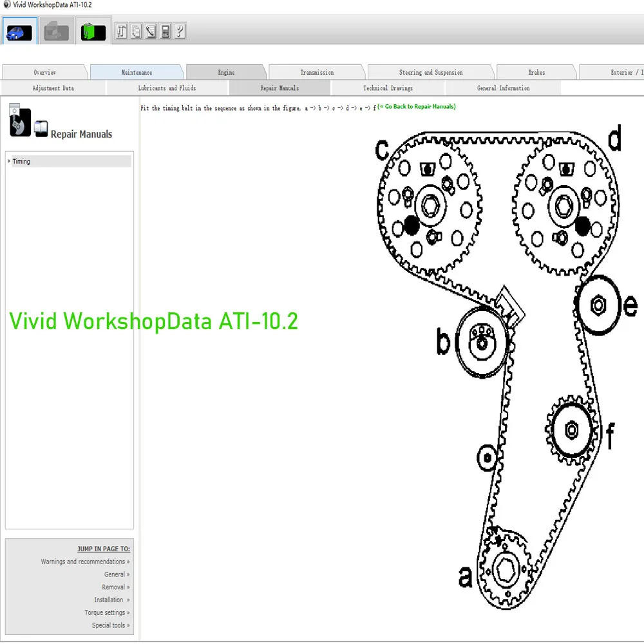This screenshot has height=644, width=644.
Task: Open the green book icon
Action: click(x=93, y=31)
